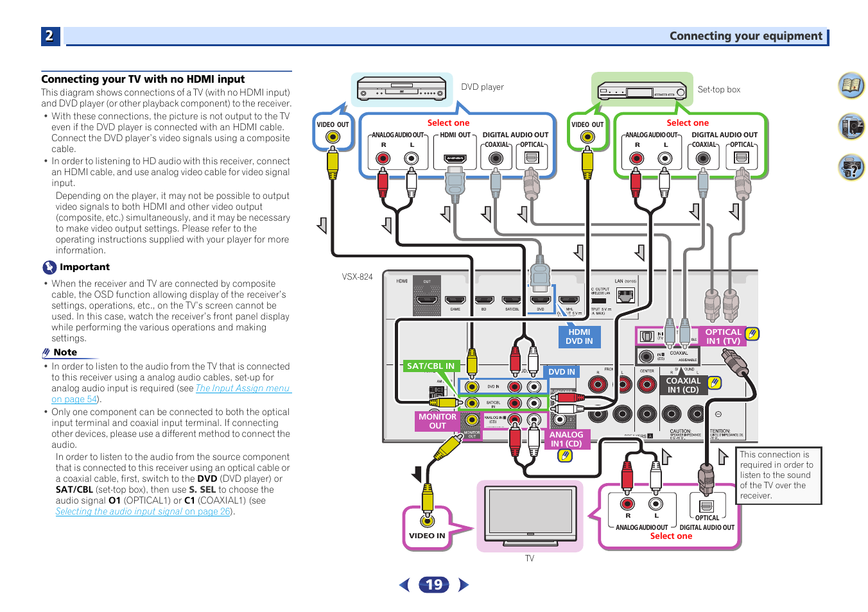Image resolution: width=868 pixels, height=612 pixels.
Task: Go to next page arrow
Action: pyautogui.click(x=464, y=584)
